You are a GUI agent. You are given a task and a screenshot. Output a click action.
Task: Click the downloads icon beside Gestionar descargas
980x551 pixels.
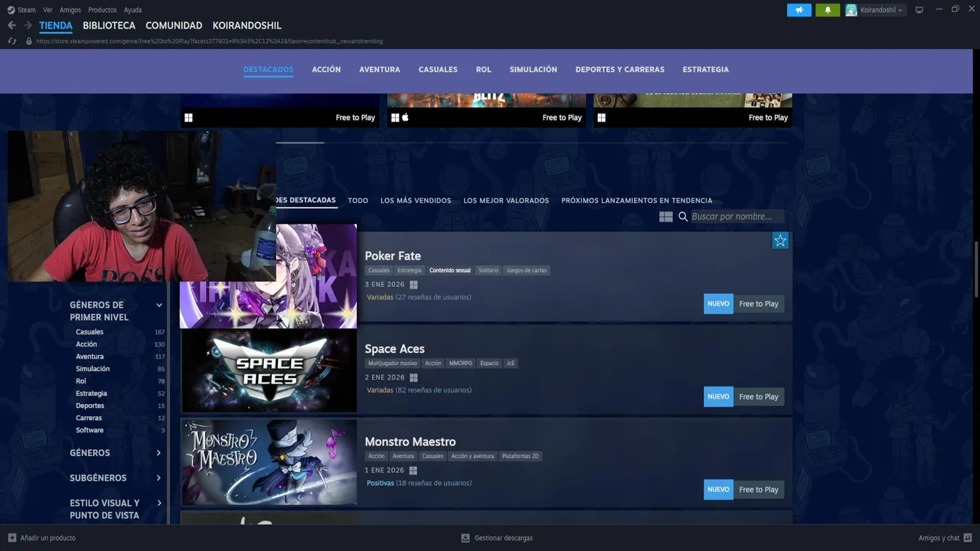[465, 538]
